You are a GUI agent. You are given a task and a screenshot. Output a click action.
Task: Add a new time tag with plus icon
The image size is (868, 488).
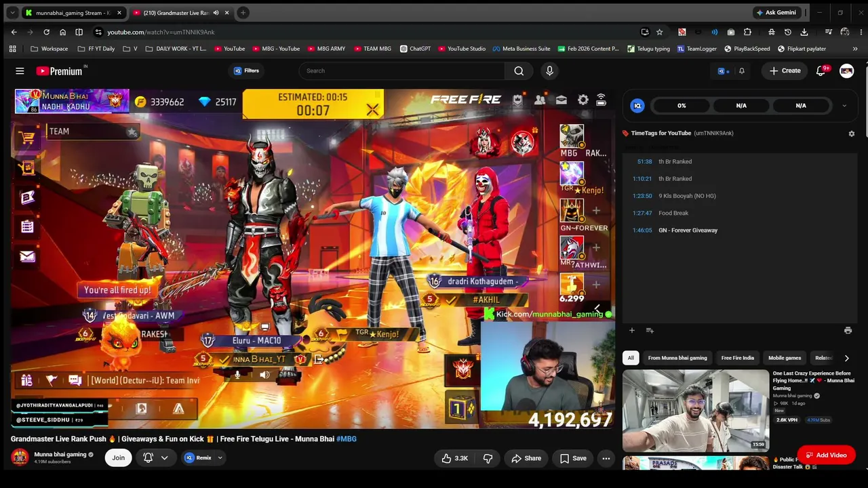tap(631, 330)
